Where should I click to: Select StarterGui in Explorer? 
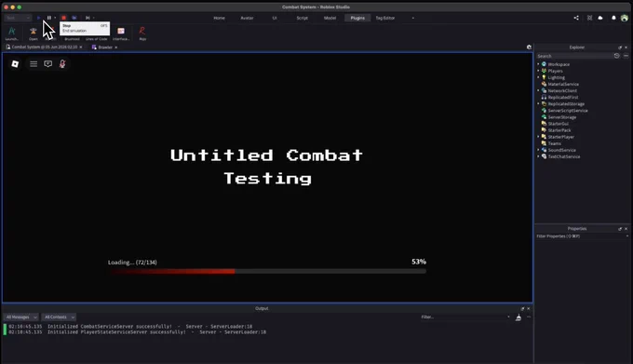(558, 124)
